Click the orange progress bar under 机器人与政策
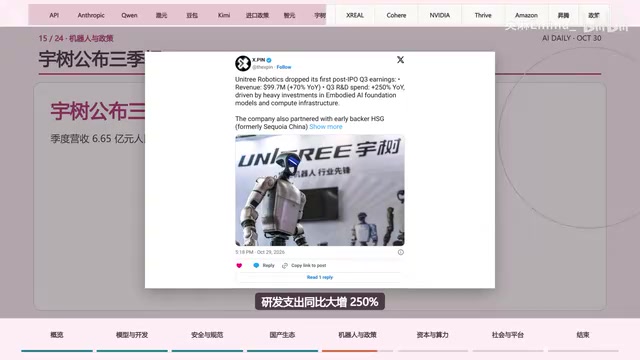This screenshot has height=360, width=640. pos(350,351)
